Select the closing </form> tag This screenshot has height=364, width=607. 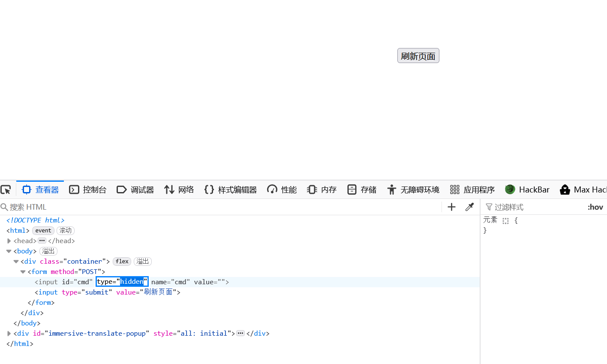[x=41, y=302]
